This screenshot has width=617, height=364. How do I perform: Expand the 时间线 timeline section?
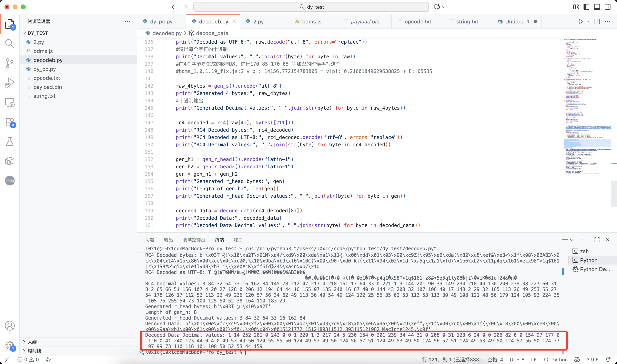[x=34, y=351]
